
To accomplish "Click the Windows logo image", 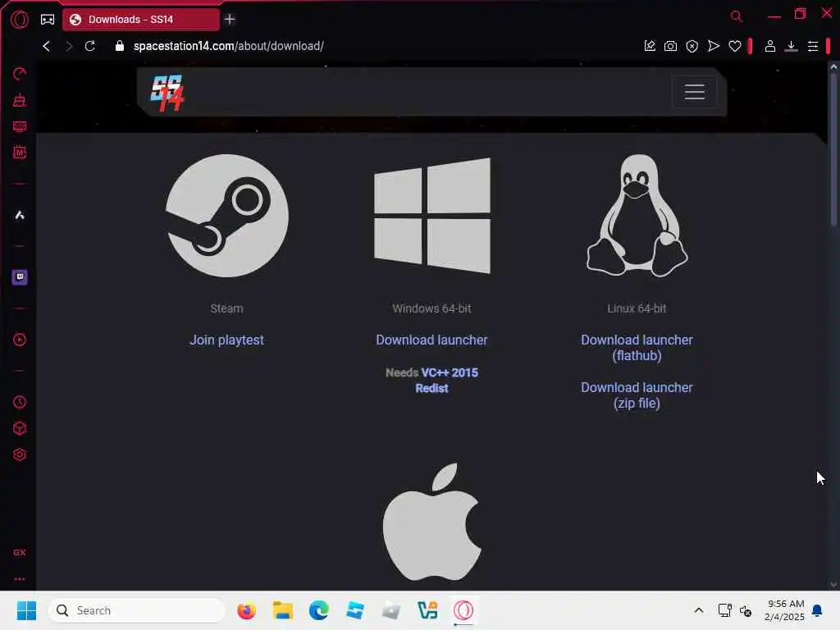I will click(x=431, y=216).
